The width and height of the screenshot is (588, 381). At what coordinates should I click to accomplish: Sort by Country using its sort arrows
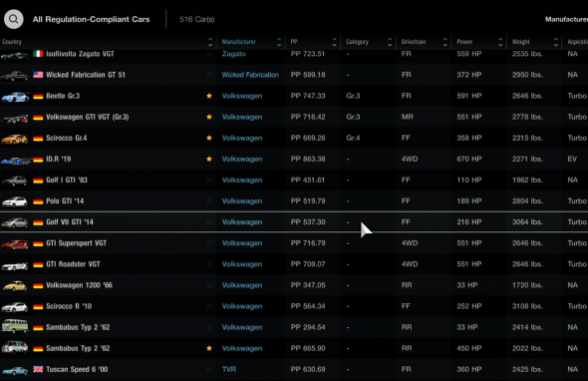[210, 42]
